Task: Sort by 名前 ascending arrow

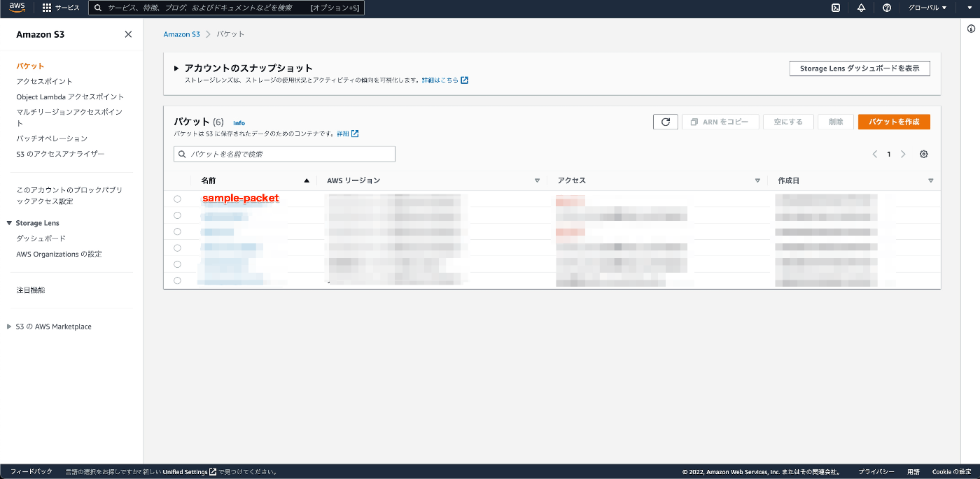Action: point(307,180)
